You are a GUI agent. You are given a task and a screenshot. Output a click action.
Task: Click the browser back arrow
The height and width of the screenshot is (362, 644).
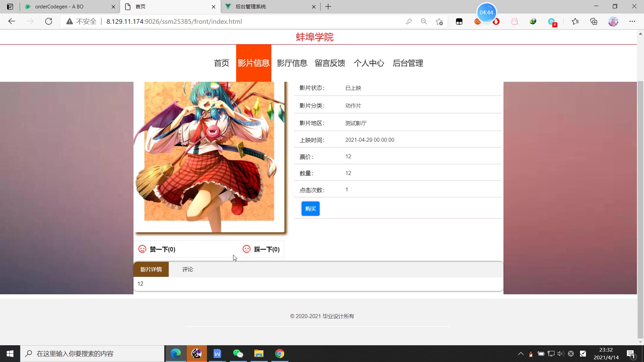[x=12, y=21]
